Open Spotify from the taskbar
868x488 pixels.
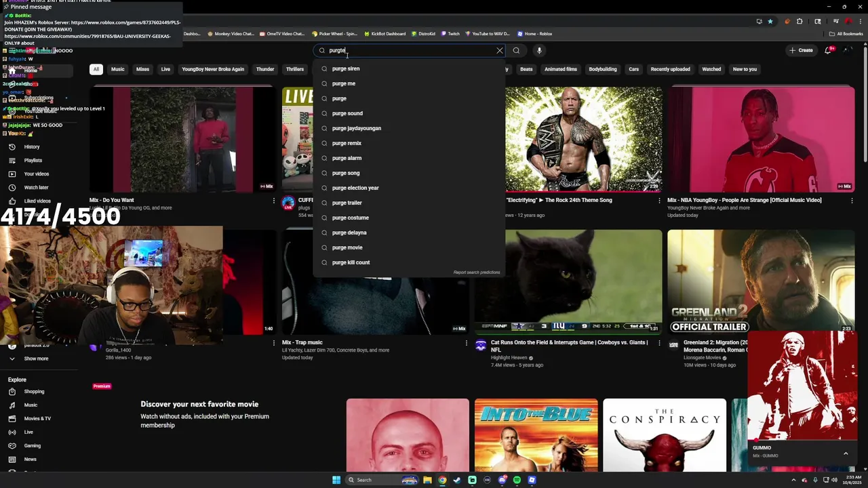517,480
